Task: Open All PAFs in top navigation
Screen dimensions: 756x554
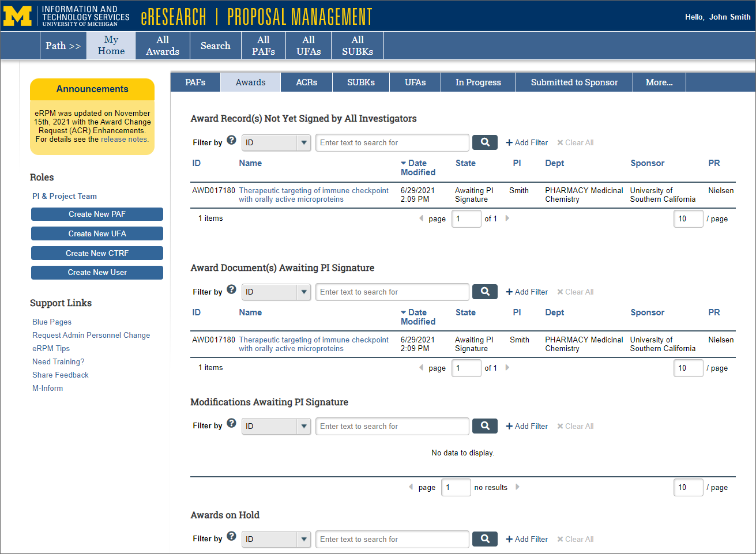Action: (264, 46)
